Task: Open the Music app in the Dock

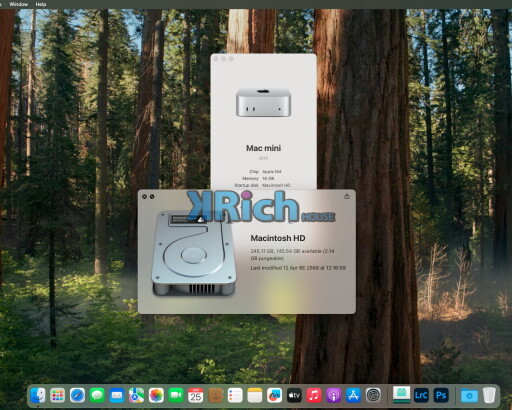Action: pos(314,396)
